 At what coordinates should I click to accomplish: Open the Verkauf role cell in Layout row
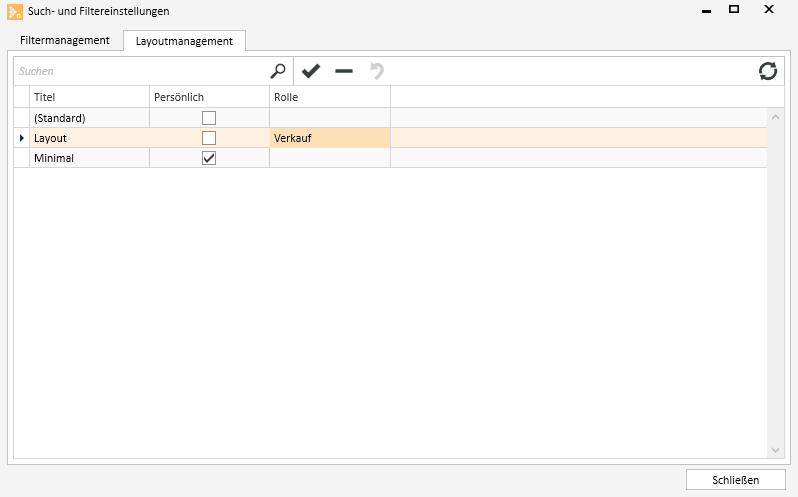[x=329, y=138]
